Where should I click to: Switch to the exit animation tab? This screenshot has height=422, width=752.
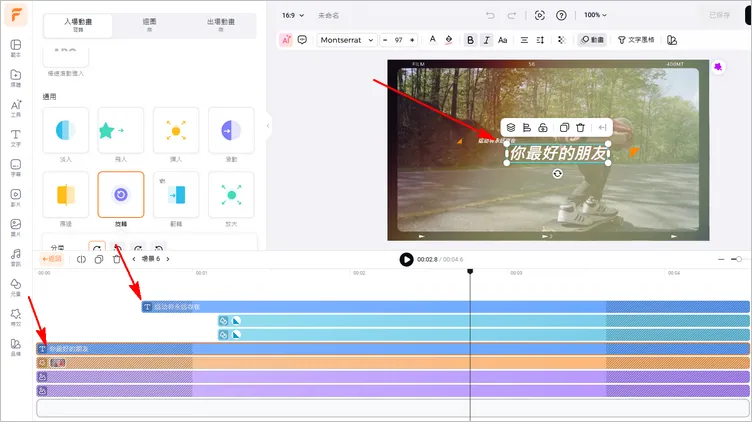(x=221, y=25)
